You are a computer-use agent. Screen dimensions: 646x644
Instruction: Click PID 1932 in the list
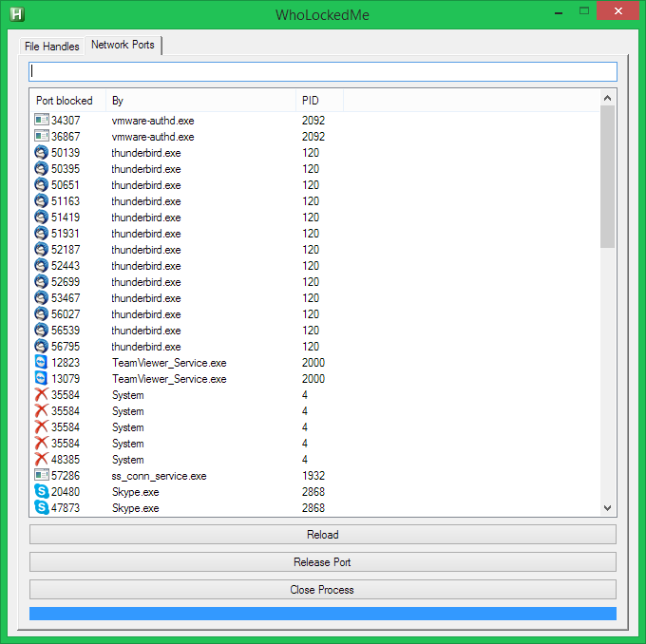point(313,476)
